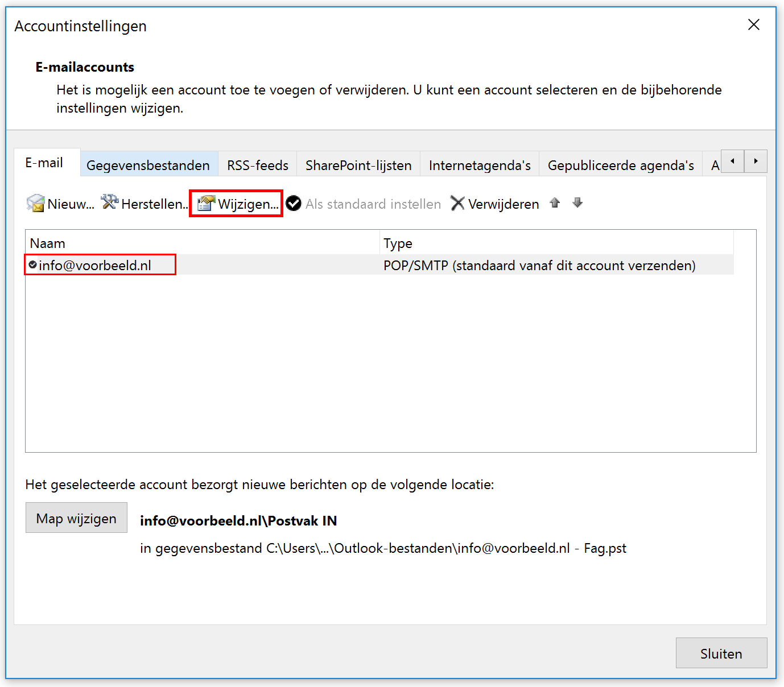The image size is (784, 687).
Task: Open Wijzigen to edit the account
Action: (x=237, y=204)
